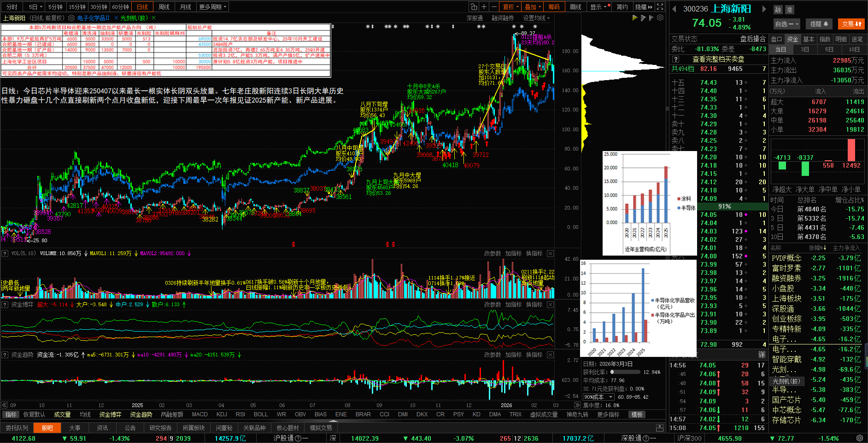868x443 pixels.
Task: Select the 日线 daily period
Action: tap(142, 7)
